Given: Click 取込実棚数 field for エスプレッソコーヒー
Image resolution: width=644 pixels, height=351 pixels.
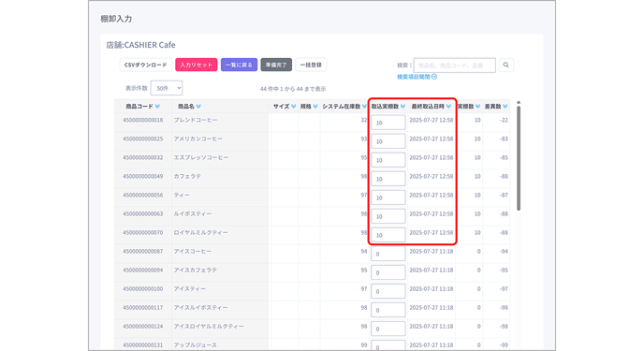Looking at the screenshot, I should (x=388, y=160).
